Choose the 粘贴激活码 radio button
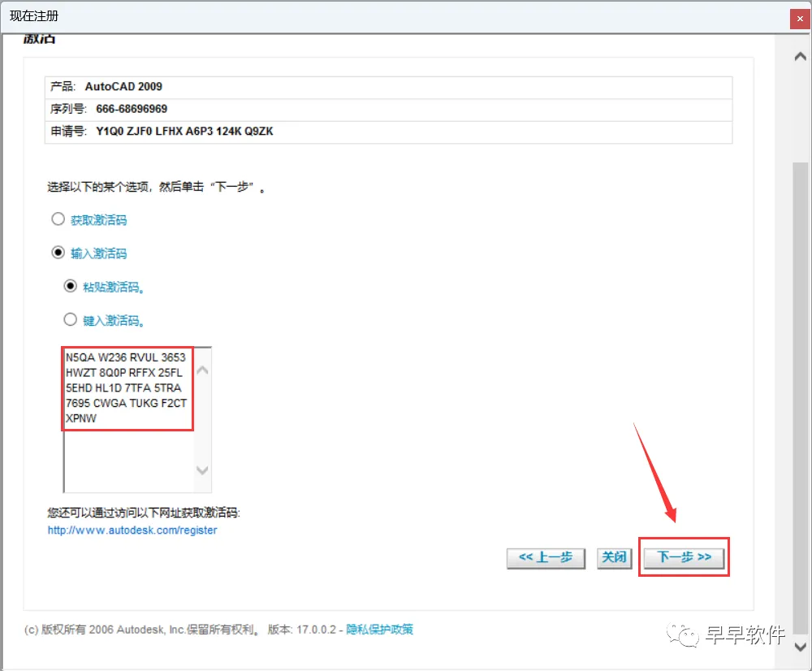Image resolution: width=812 pixels, height=671 pixels. coord(71,286)
